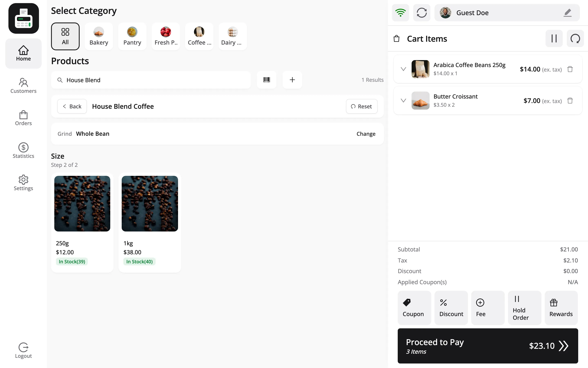Click Proceed to Pay

coord(488,346)
